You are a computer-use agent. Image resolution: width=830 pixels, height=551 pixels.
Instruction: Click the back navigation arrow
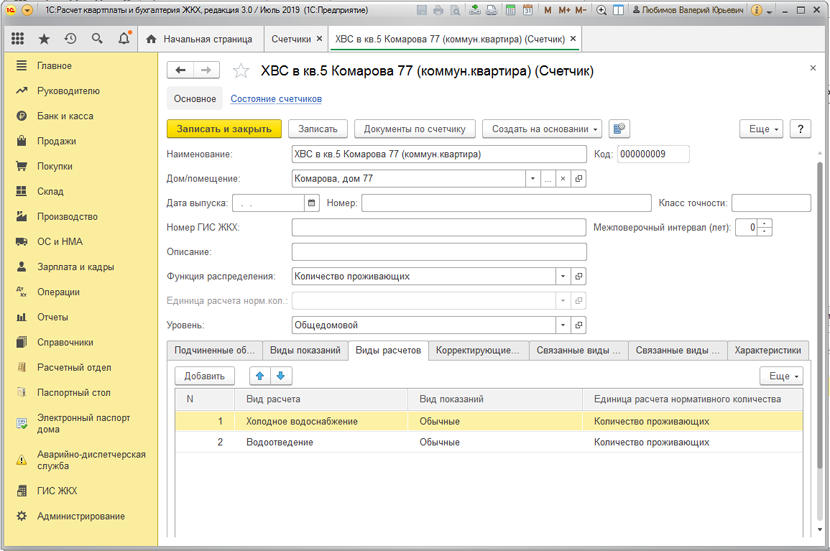click(x=181, y=70)
